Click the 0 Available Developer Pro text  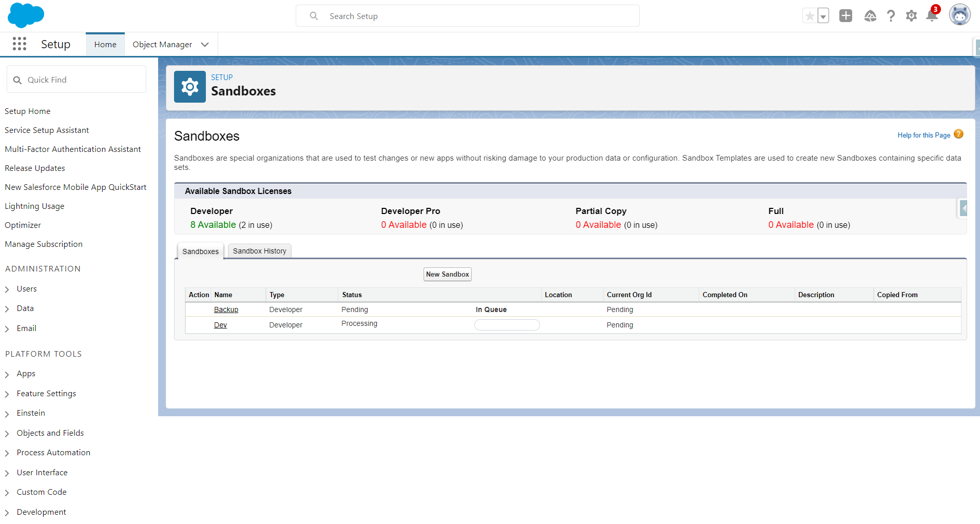click(403, 225)
